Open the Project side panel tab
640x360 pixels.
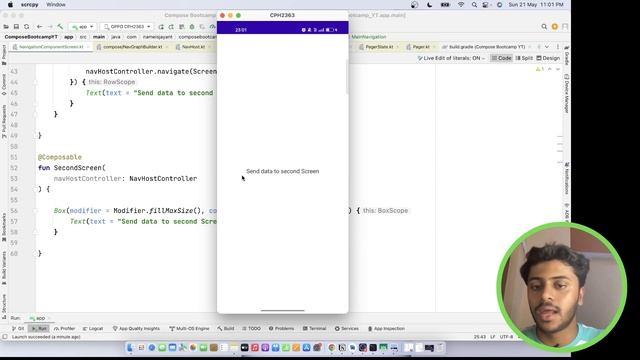coord(4,54)
